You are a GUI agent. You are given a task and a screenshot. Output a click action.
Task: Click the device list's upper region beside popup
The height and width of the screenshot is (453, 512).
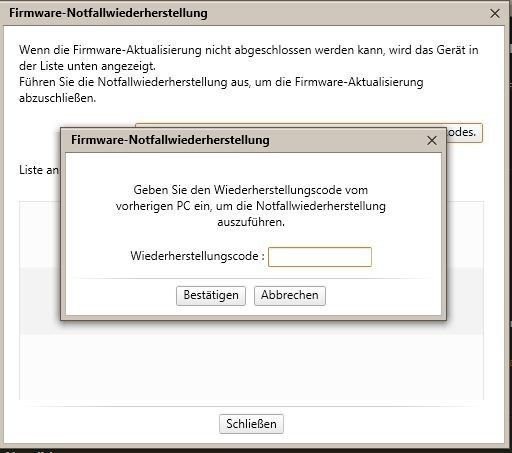pyautogui.click(x=465, y=233)
